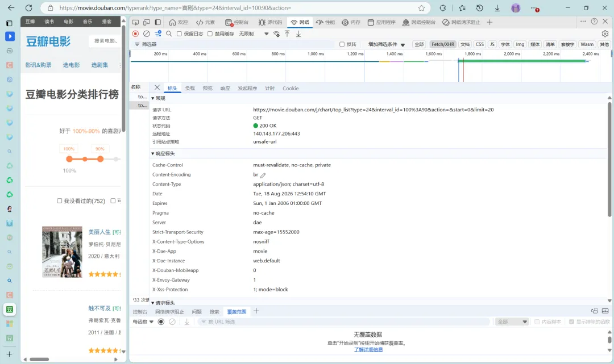Toggle the 反转 invert filter checkbox
This screenshot has height=364, width=614.
click(x=342, y=44)
